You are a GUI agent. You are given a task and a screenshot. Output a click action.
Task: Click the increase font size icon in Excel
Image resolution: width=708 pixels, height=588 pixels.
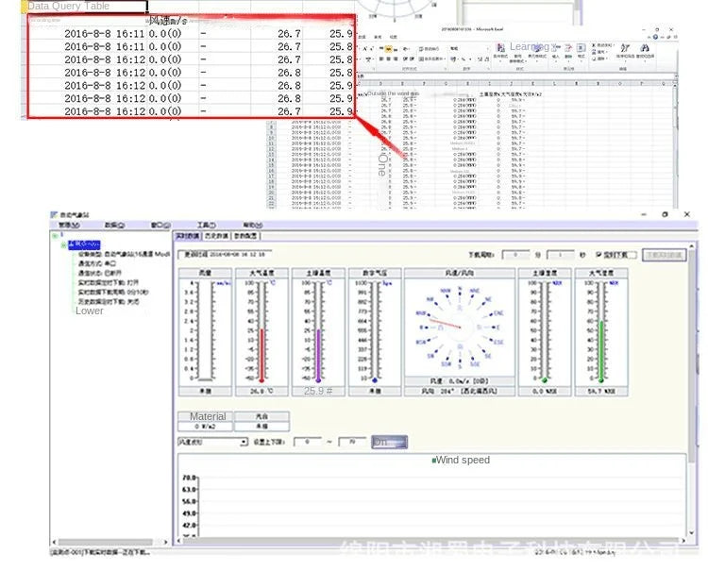(x=364, y=48)
